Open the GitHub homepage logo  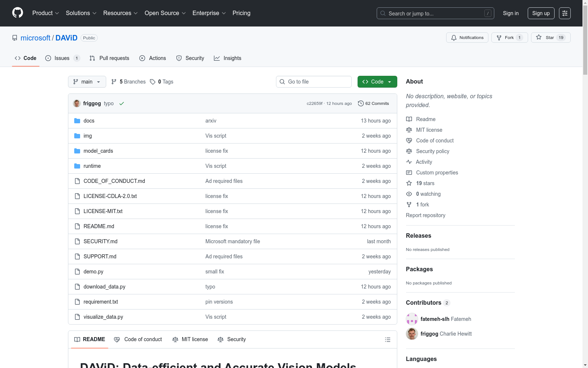coord(18,13)
